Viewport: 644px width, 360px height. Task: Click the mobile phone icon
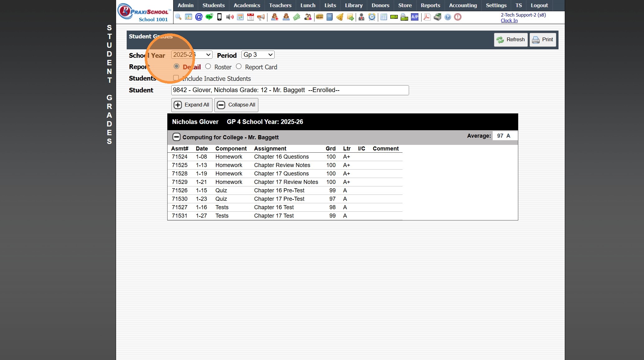[x=219, y=17]
